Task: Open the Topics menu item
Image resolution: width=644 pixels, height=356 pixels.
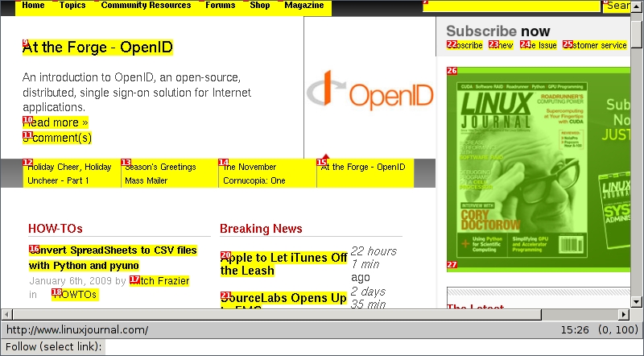Action: (72, 6)
